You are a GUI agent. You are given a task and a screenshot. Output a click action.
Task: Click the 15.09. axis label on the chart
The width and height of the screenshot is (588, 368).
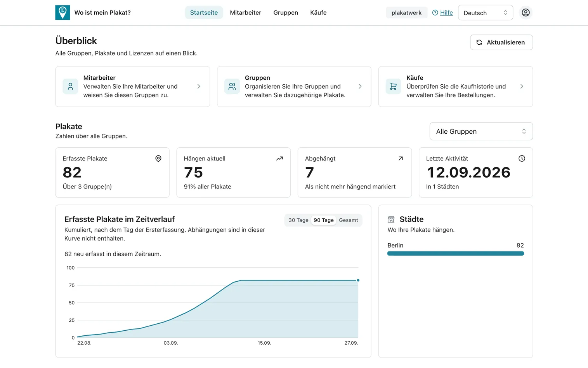click(x=264, y=343)
